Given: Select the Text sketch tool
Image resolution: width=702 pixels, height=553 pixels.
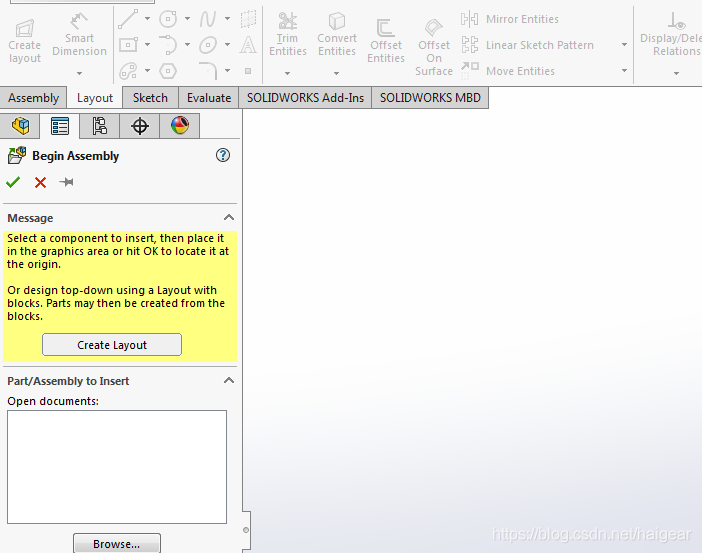Looking at the screenshot, I should click(x=248, y=45).
